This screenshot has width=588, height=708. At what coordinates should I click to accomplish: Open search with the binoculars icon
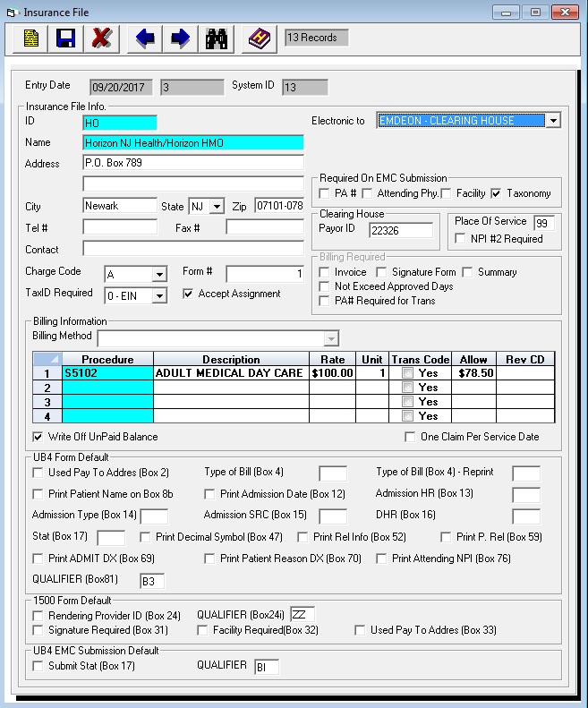tap(217, 38)
